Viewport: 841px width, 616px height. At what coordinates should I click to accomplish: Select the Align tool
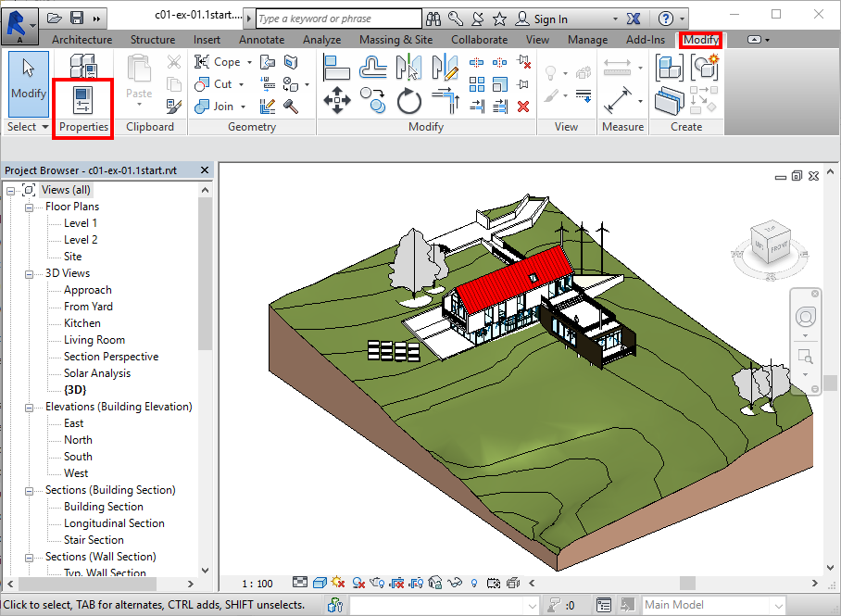(336, 67)
